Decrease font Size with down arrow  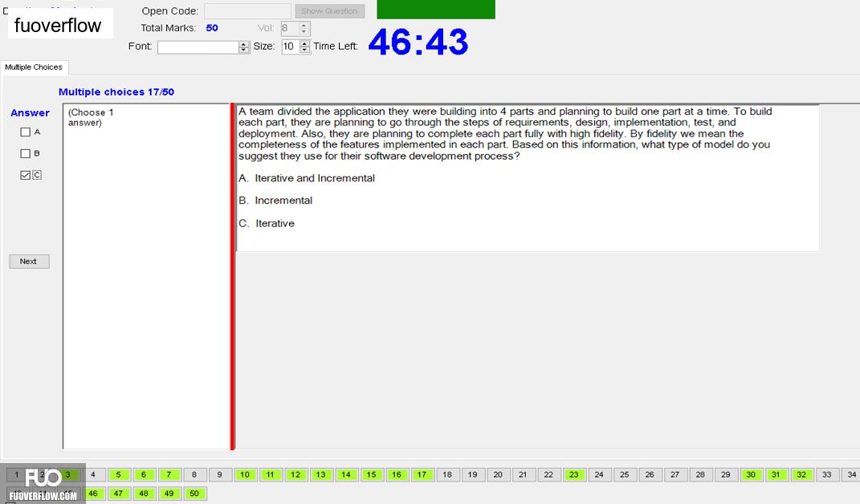coord(304,51)
